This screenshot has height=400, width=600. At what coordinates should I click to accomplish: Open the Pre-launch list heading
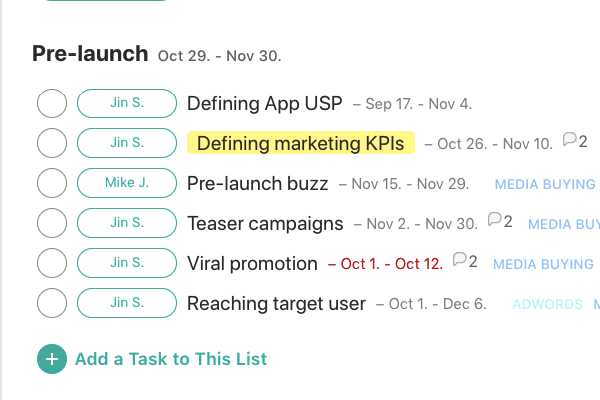[90, 54]
